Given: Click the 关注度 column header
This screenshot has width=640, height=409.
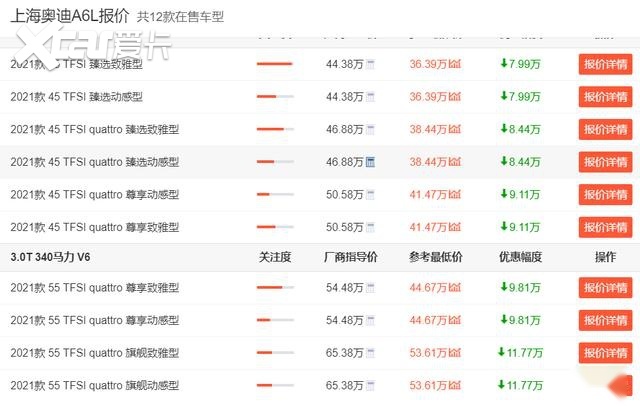Looking at the screenshot, I should tap(274, 257).
